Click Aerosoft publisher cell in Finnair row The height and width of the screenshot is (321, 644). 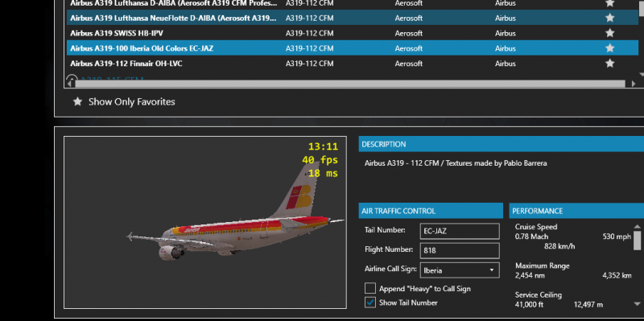409,64
